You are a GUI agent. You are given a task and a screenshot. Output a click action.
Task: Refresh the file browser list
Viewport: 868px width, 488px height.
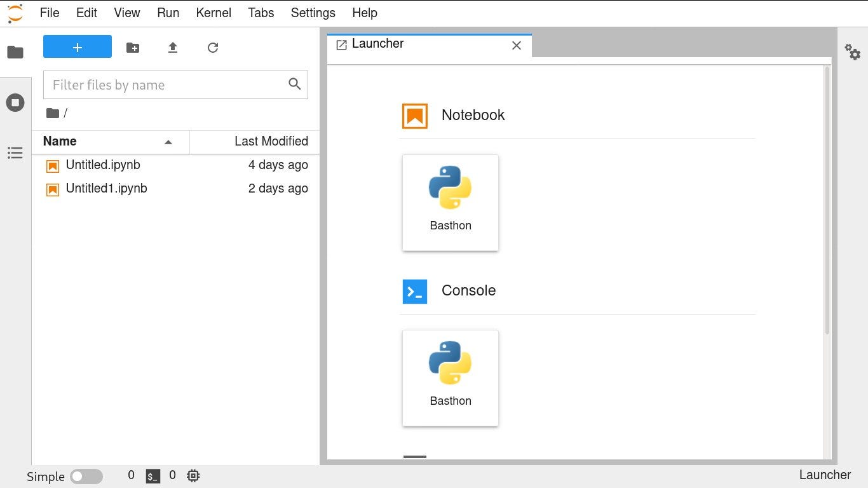coord(213,47)
